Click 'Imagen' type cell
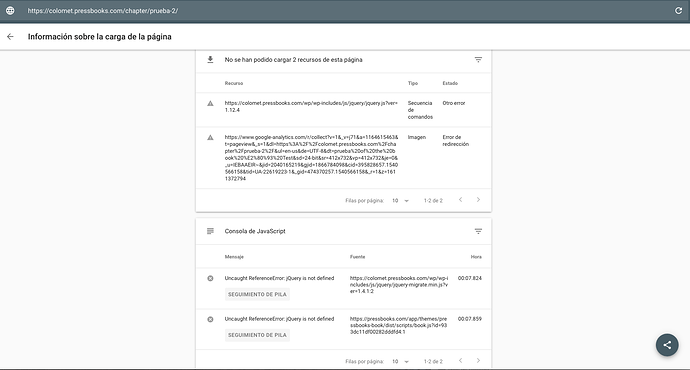The height and width of the screenshot is (370, 690). pos(417,137)
